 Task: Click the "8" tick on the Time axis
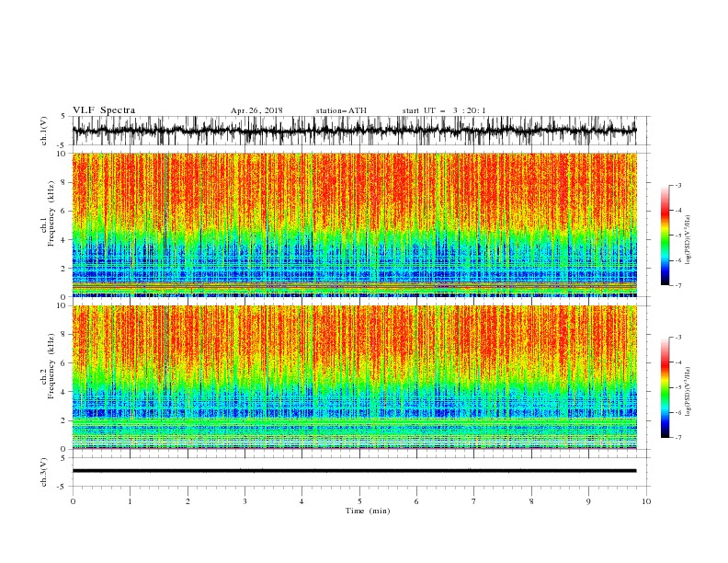pyautogui.click(x=531, y=501)
